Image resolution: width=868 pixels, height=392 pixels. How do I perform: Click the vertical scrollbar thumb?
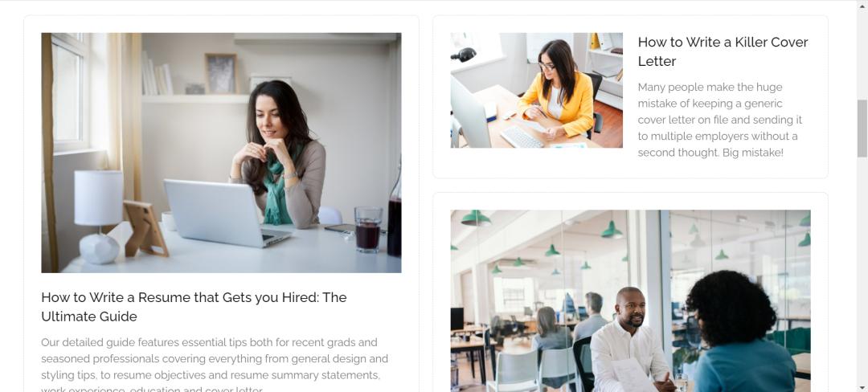862,129
